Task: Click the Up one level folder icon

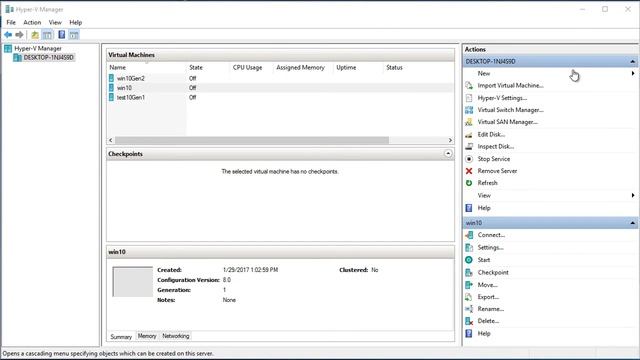Action: [35, 35]
